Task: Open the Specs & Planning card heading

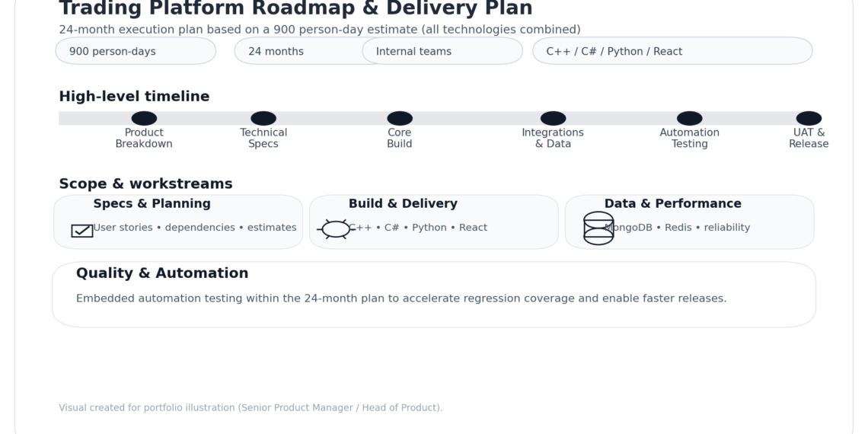Action: pos(152,204)
